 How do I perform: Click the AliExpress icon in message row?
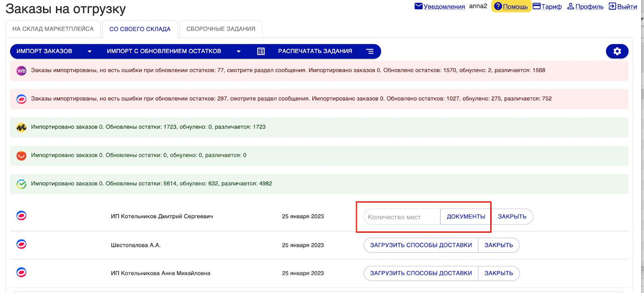click(x=21, y=156)
